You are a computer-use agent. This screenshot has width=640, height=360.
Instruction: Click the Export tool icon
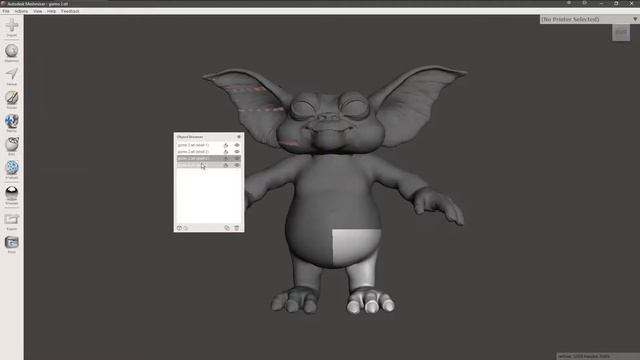coord(12,220)
